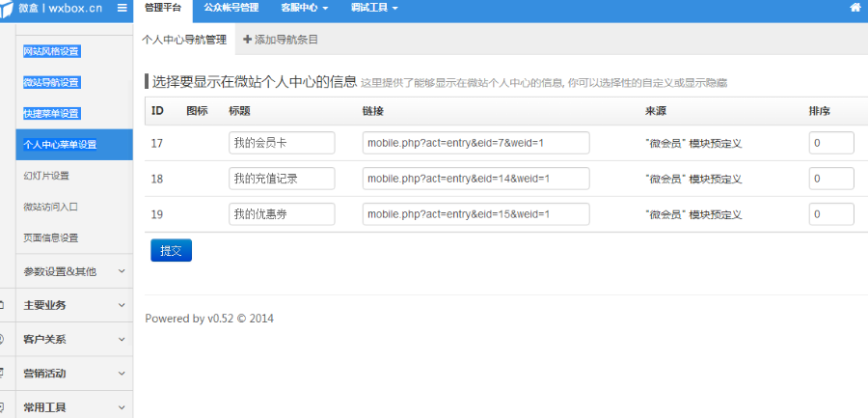Open 公众帐号管理 in top navigation
This screenshot has height=418, width=868.
[231, 8]
